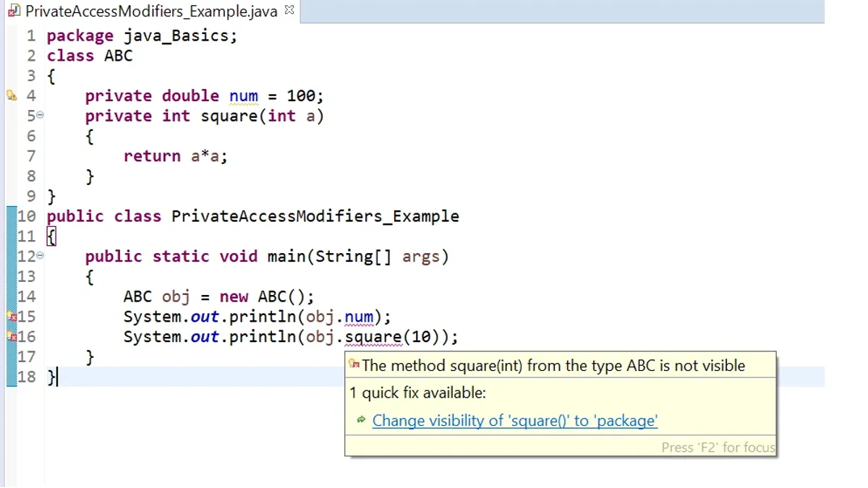868x488 pixels.
Task: Collapse the square method fold on line 5
Action: tap(40, 115)
